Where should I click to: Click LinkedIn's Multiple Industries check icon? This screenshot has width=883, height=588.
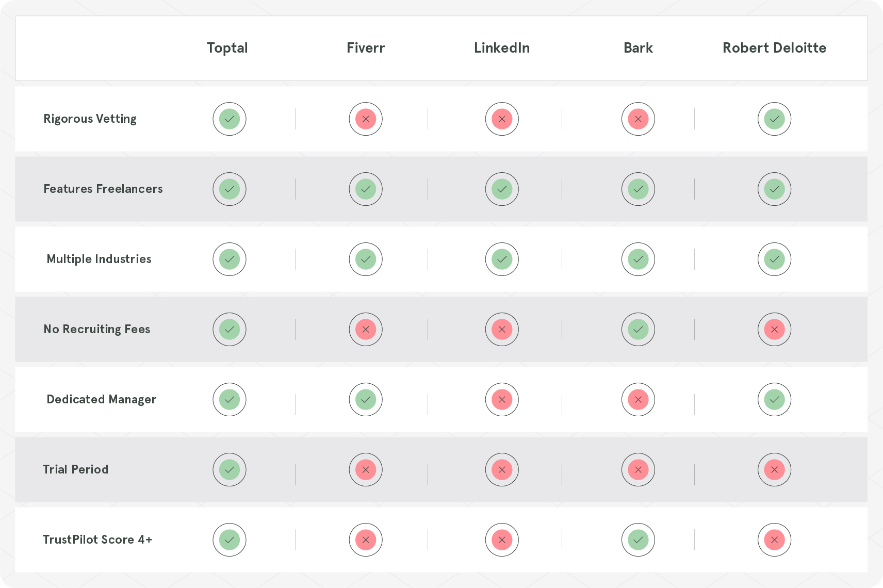point(502,259)
